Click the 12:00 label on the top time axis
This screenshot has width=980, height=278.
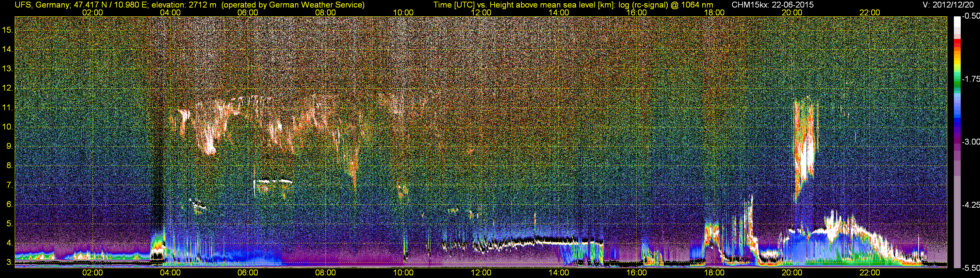pos(481,12)
